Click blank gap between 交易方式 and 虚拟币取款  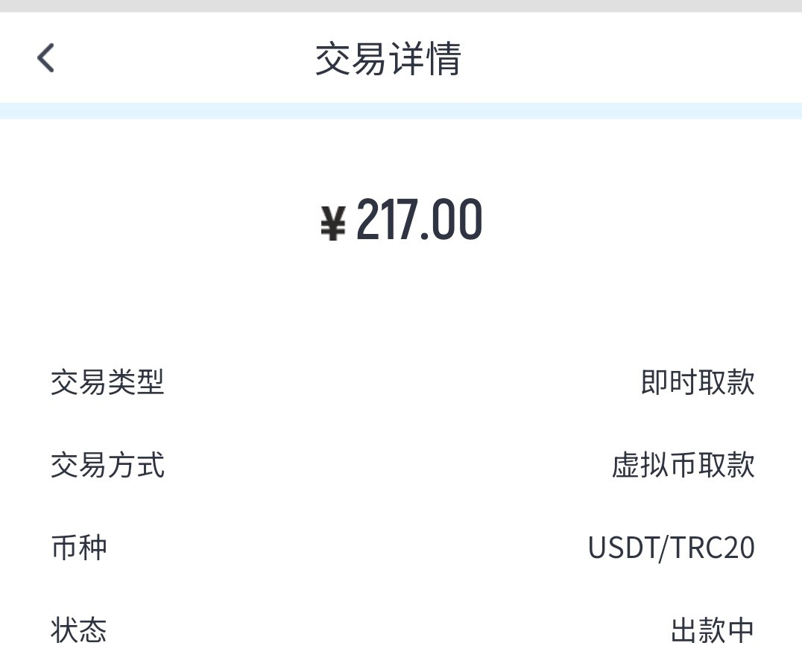coord(388,466)
